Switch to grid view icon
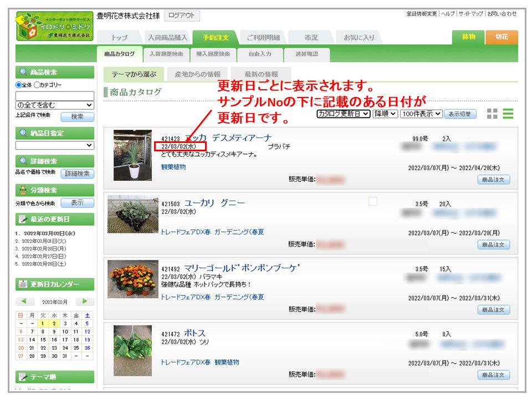532x399 pixels. click(x=492, y=114)
